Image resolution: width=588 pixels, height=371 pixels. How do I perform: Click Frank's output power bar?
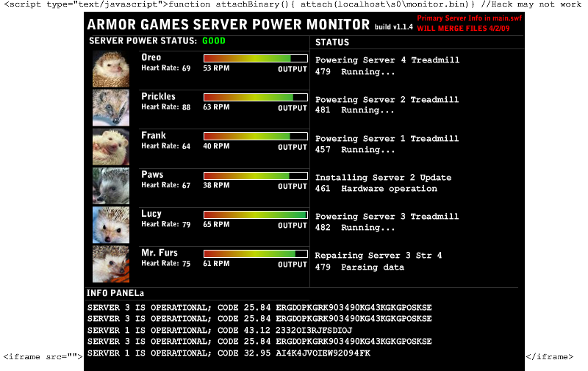(256, 137)
